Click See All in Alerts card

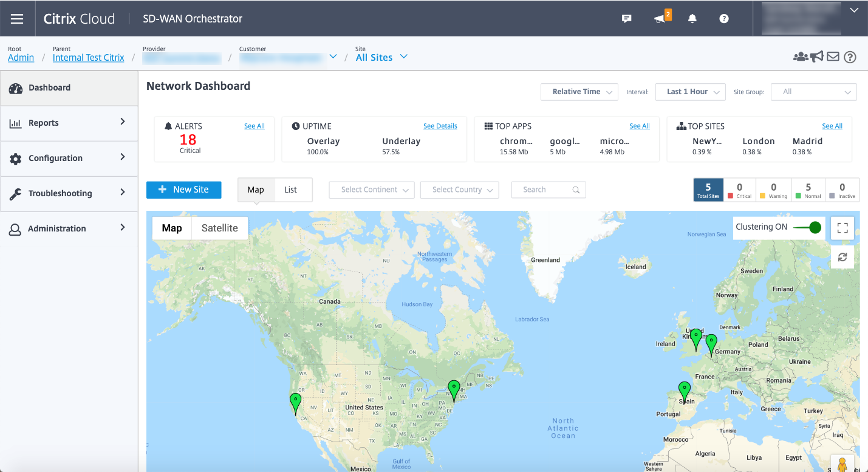255,126
